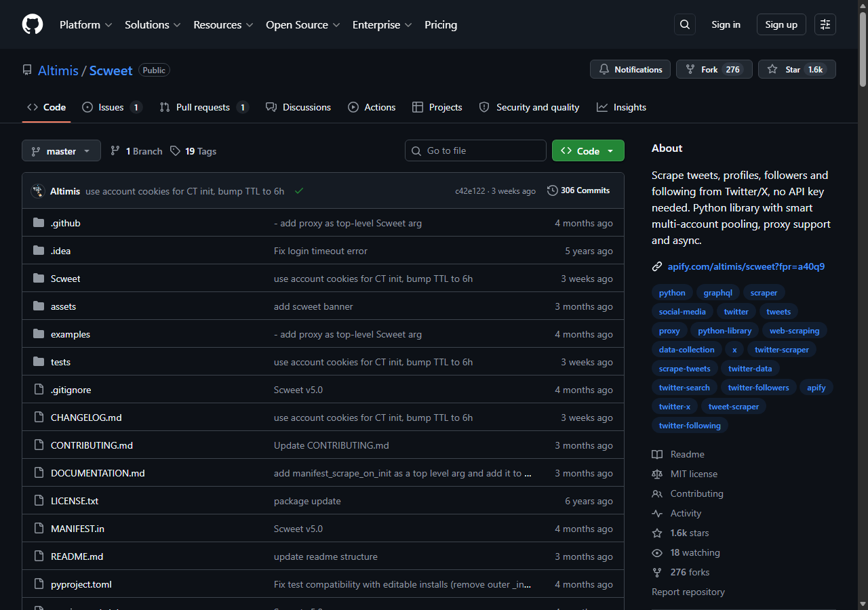Click the Notifications button

click(x=630, y=69)
